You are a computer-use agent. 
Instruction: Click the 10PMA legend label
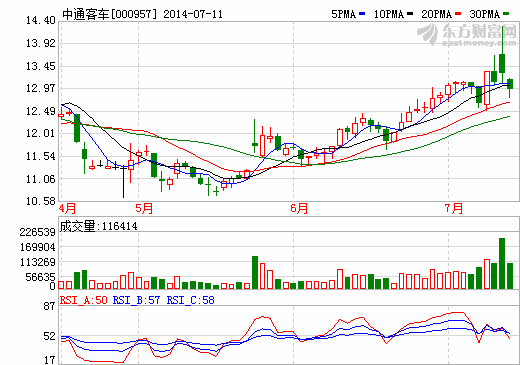pos(389,14)
